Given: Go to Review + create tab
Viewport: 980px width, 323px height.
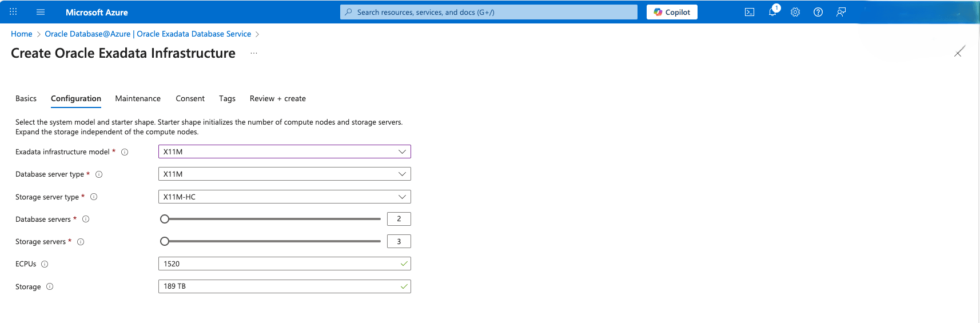Looking at the screenshot, I should click(x=278, y=98).
